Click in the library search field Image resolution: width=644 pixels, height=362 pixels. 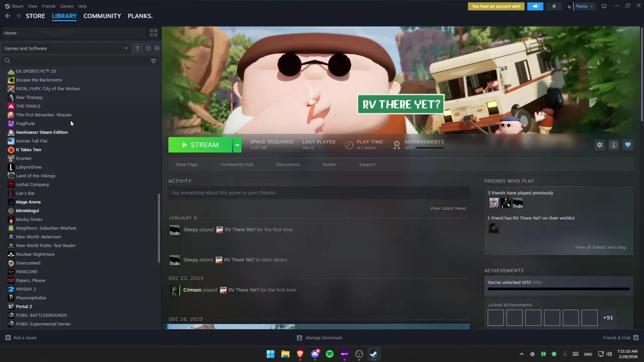pyautogui.click(x=75, y=61)
